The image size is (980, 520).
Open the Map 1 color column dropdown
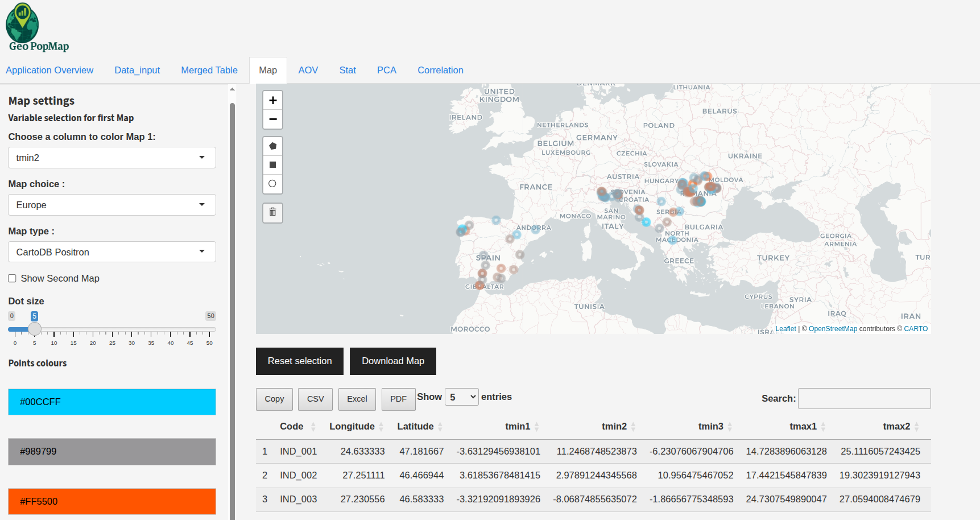click(x=112, y=158)
